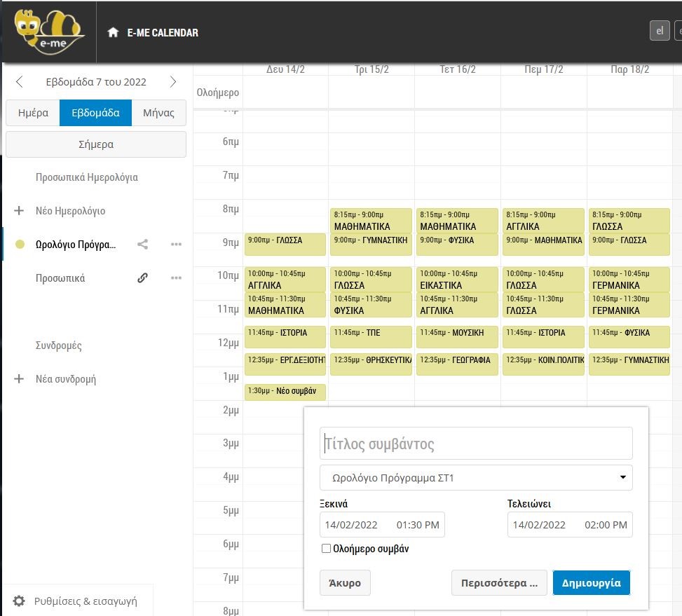Select the el language toggle
The image size is (682, 616).
click(660, 32)
